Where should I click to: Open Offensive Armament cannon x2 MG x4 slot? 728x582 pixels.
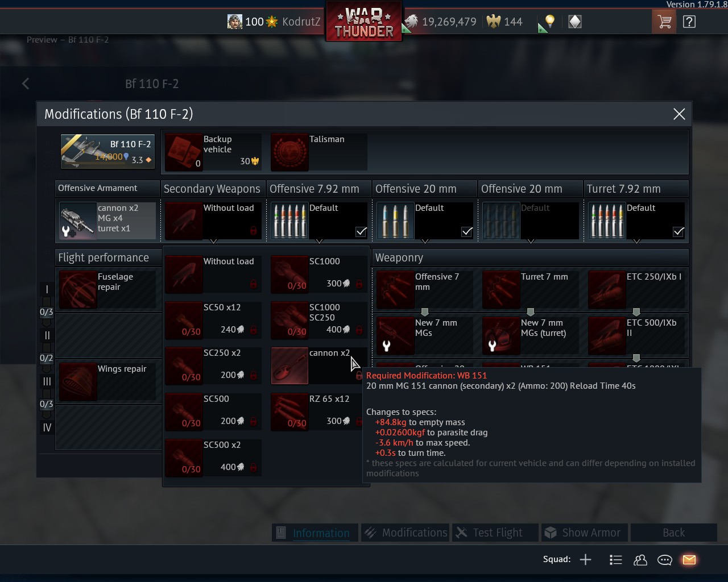107,220
